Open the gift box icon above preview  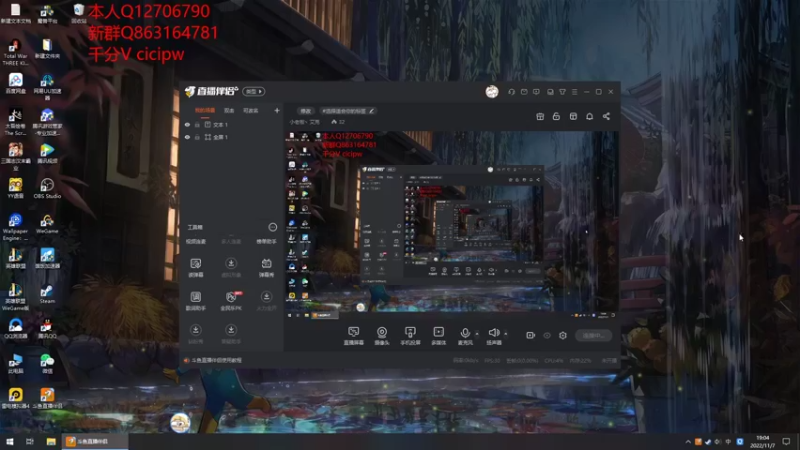pyautogui.click(x=540, y=116)
